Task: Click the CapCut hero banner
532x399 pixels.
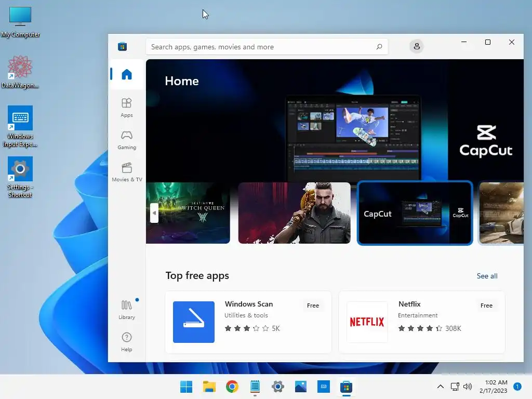Action: (x=335, y=121)
